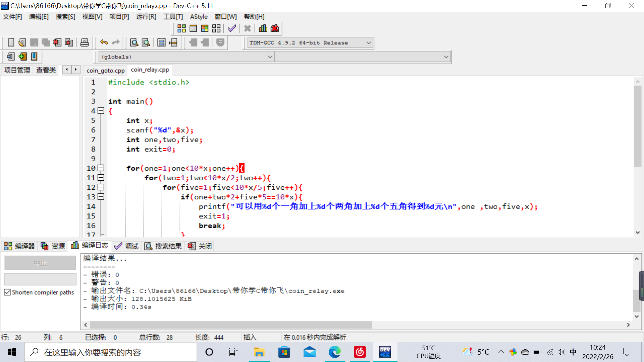Image resolution: width=644 pixels, height=362 pixels.
Task: Click the Save file toolbar icon
Action: pos(34,43)
